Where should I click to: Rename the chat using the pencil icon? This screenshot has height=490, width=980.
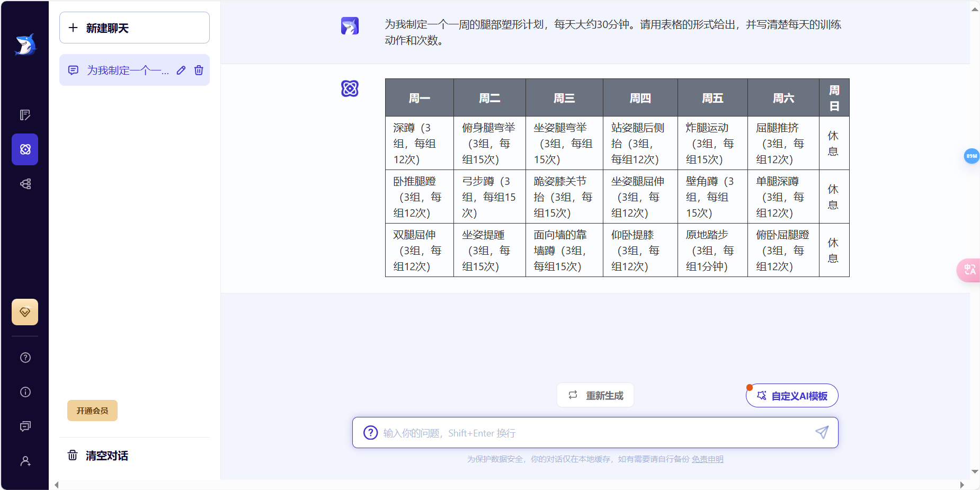pos(181,70)
